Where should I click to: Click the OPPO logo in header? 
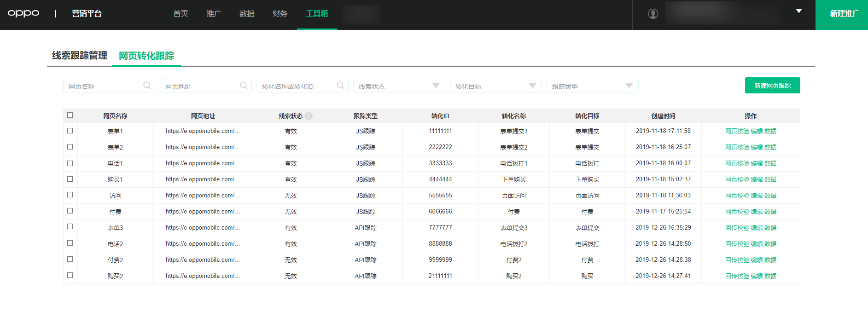[x=23, y=13]
